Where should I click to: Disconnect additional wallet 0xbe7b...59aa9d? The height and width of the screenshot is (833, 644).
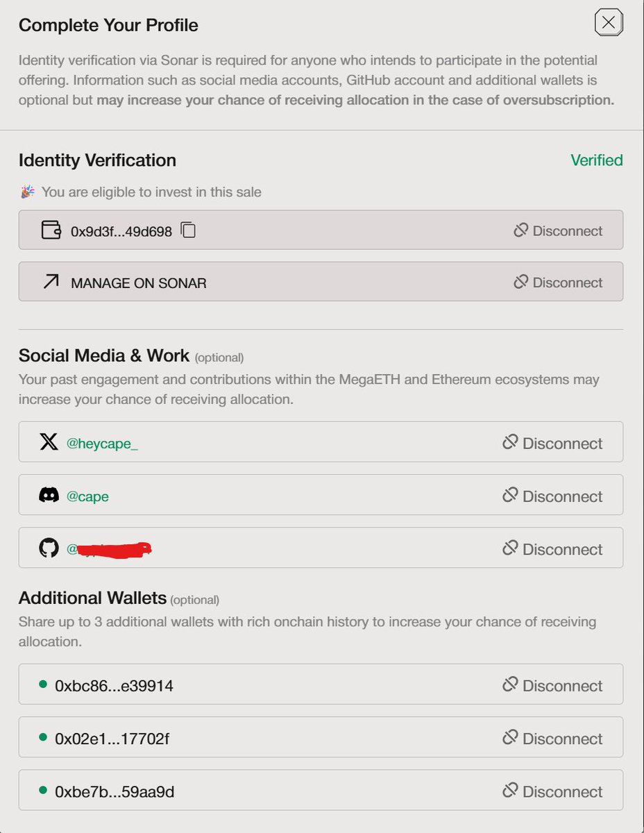552,791
